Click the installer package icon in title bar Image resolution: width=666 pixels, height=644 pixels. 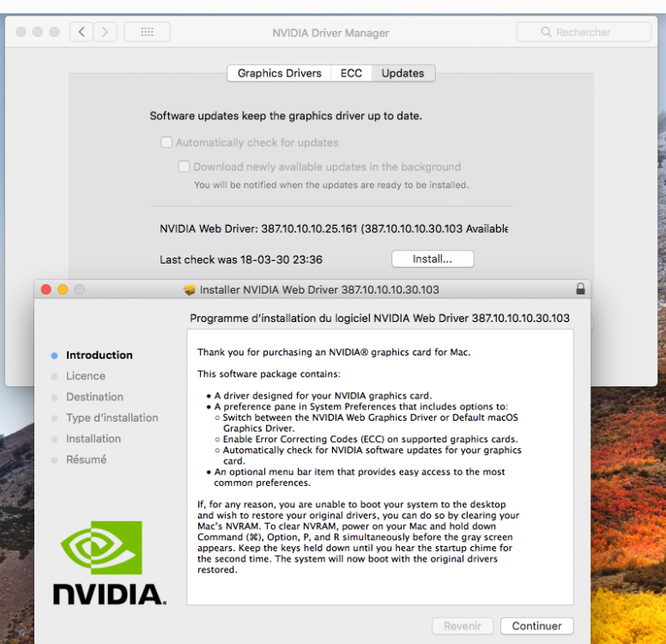point(190,289)
